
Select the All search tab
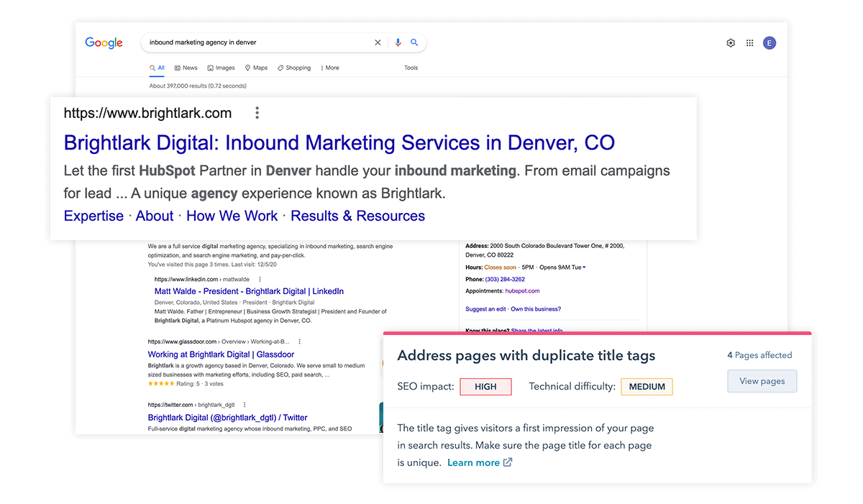[x=157, y=68]
